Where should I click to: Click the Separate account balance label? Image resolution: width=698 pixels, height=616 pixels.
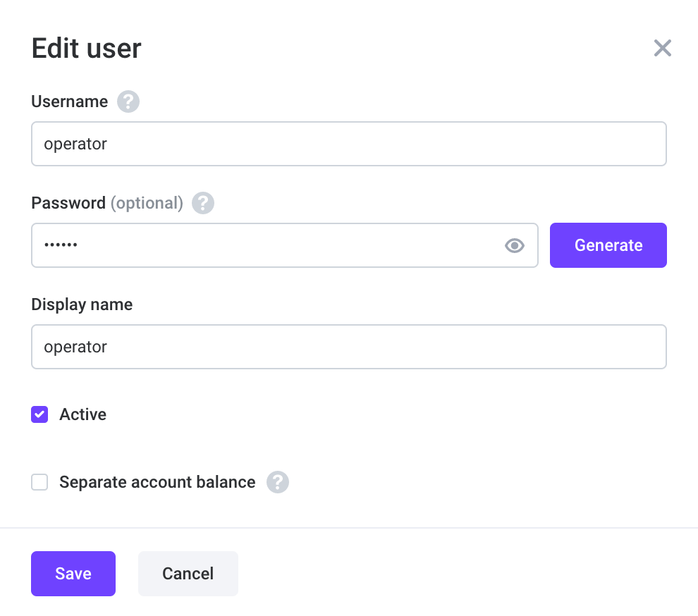(x=158, y=483)
